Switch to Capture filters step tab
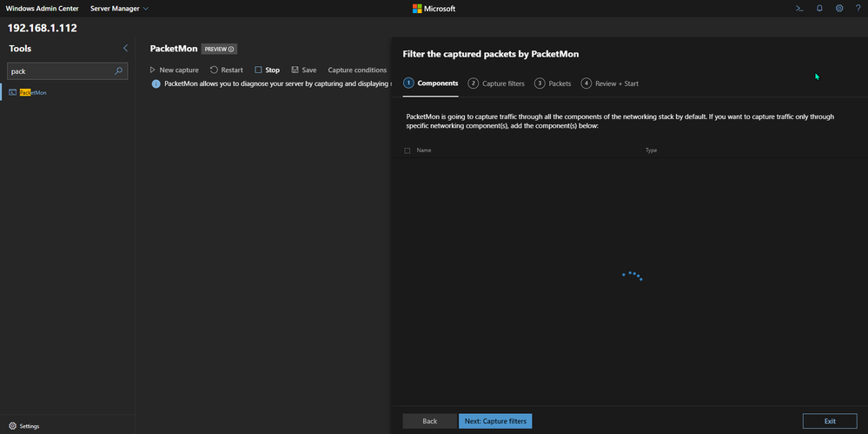The width and height of the screenshot is (868, 434). click(x=496, y=83)
